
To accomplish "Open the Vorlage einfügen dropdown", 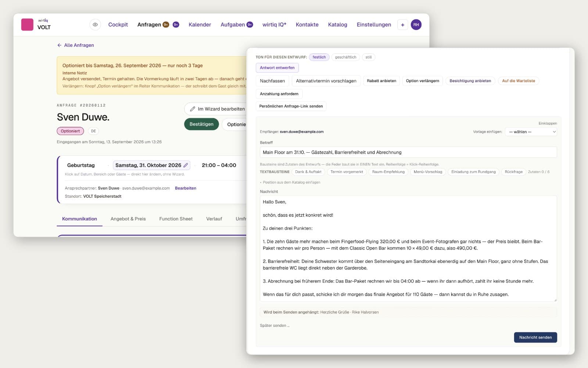I will [531, 132].
